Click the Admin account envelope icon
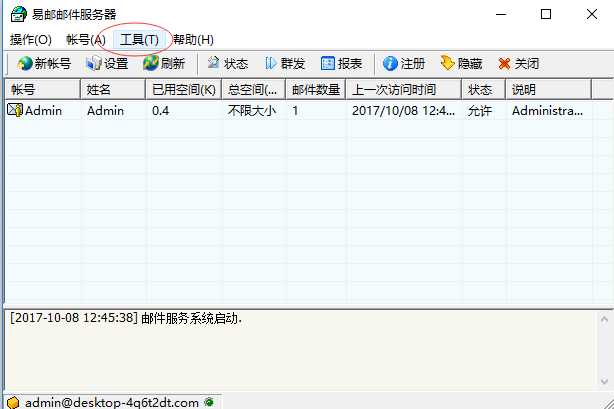 (x=15, y=110)
